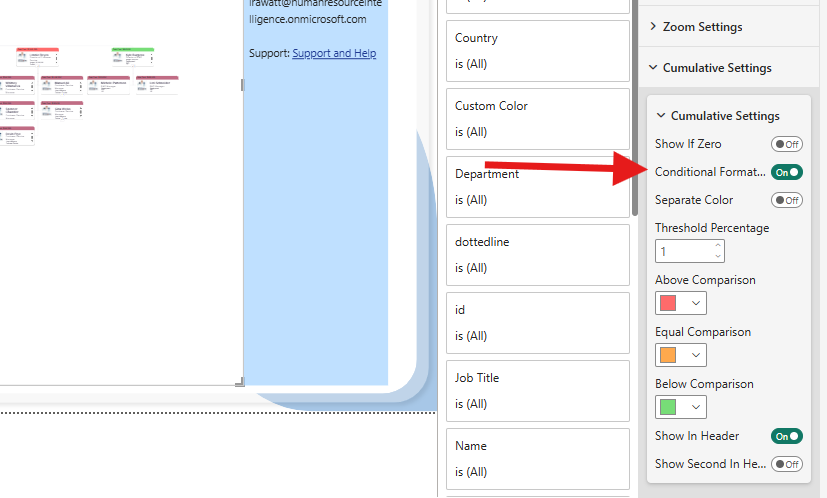Increase Threshold Percentage with up arrow

[718, 245]
